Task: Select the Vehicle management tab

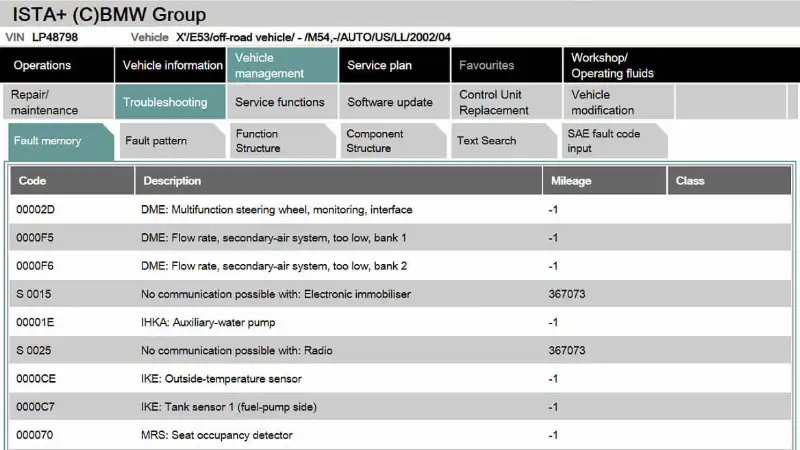Action: pos(282,65)
